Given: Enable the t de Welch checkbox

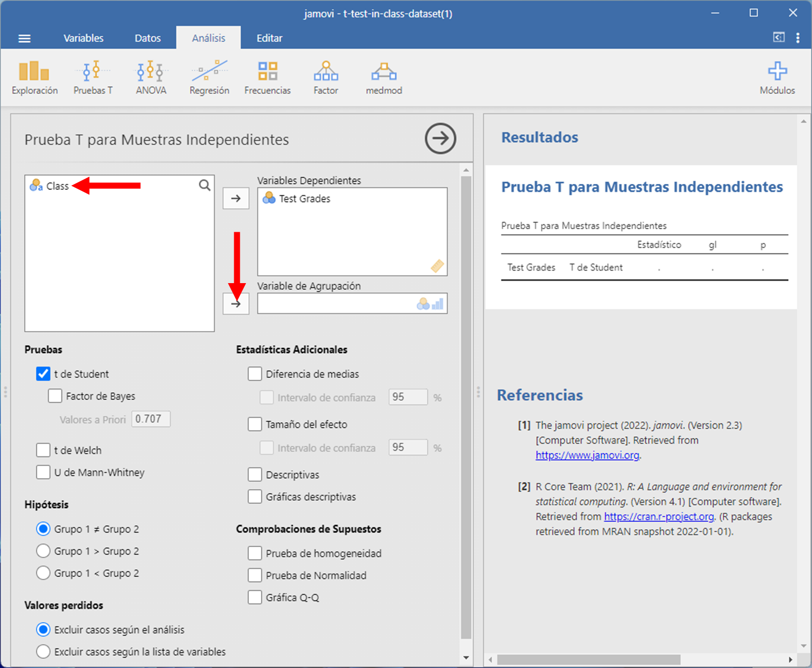Looking at the screenshot, I should point(43,450).
